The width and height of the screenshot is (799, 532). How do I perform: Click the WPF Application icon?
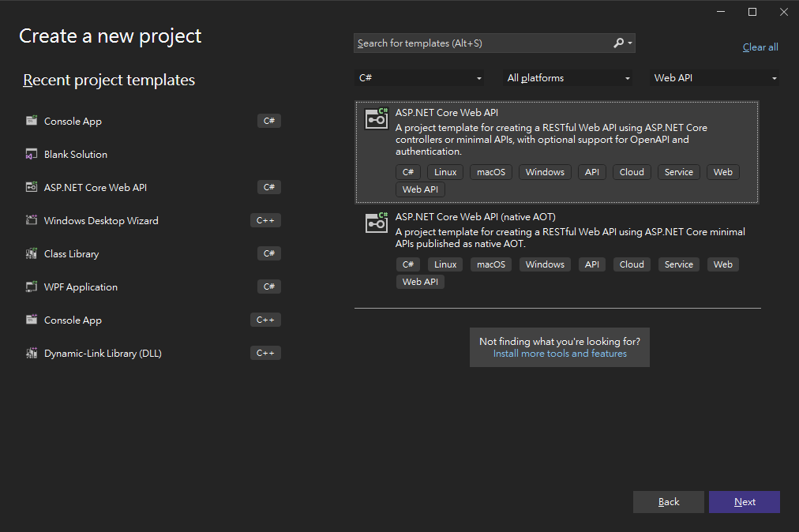pyautogui.click(x=32, y=287)
